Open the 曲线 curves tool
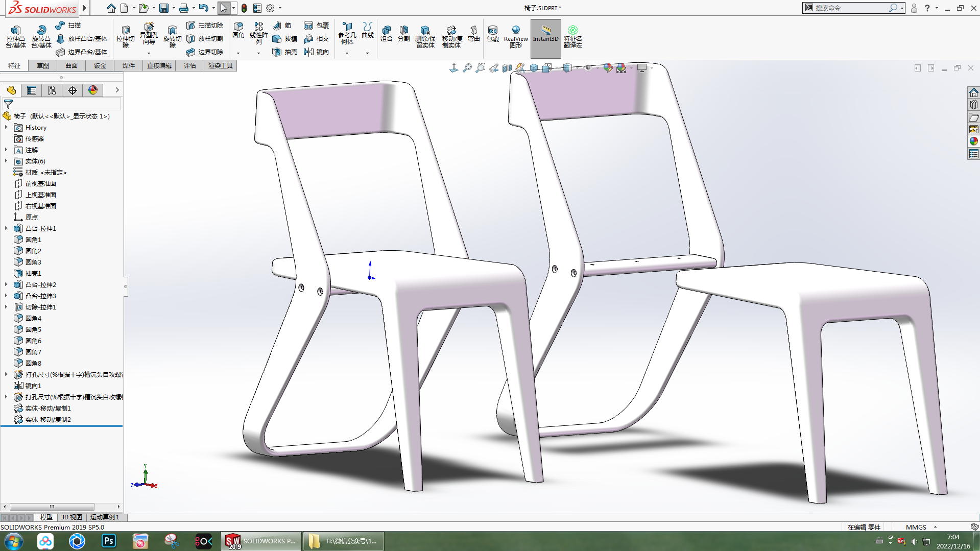This screenshot has height=551, width=980. [x=367, y=31]
